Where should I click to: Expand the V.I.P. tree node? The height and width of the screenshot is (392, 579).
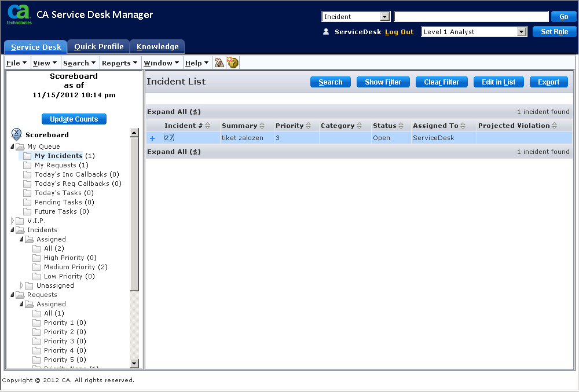12,221
